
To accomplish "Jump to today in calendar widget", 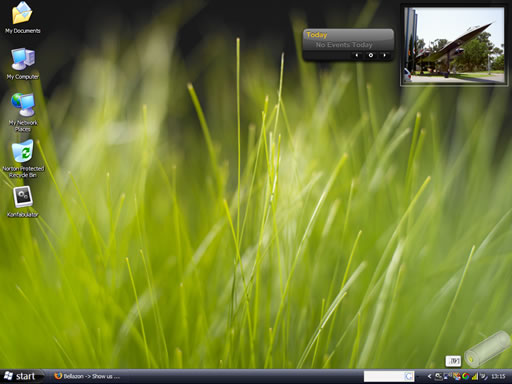I will pyautogui.click(x=371, y=55).
